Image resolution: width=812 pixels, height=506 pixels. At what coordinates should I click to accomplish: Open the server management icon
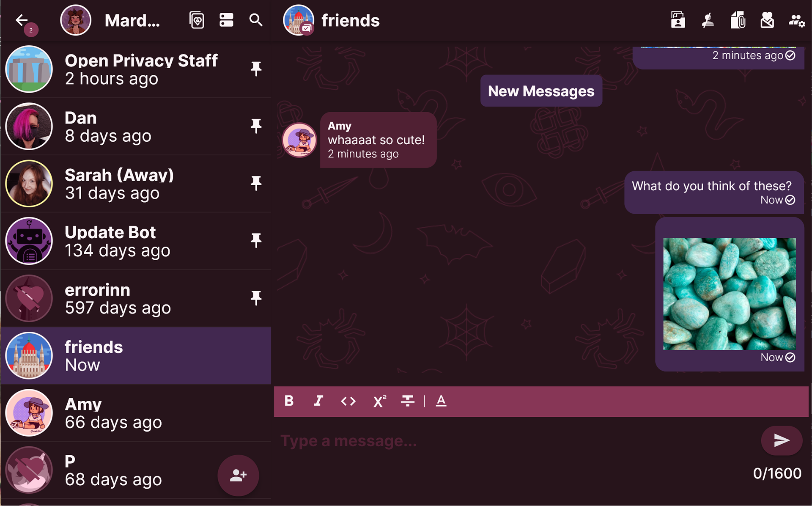point(226,20)
